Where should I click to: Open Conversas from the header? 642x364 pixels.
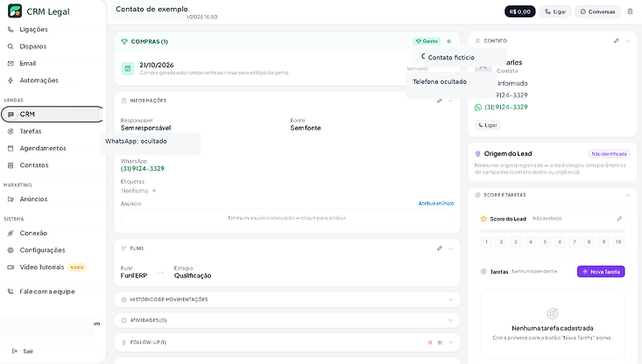tap(598, 11)
